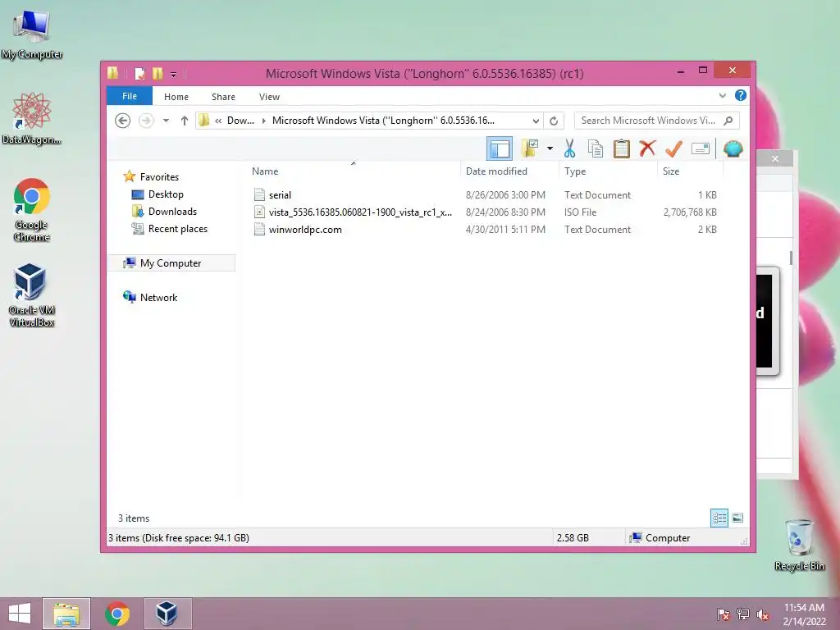Go up one folder level
The image size is (840, 630).
[185, 121]
